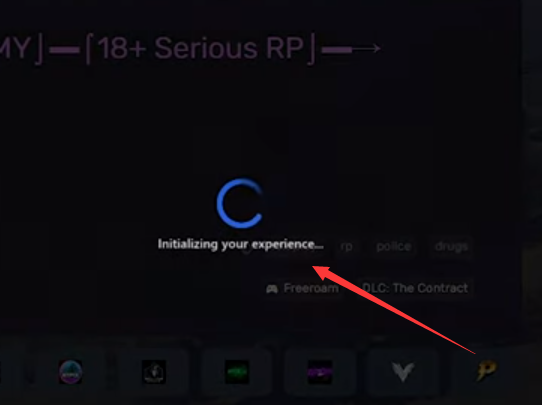The height and width of the screenshot is (405, 542).
Task: Click the blue loading spinner
Action: 240,203
